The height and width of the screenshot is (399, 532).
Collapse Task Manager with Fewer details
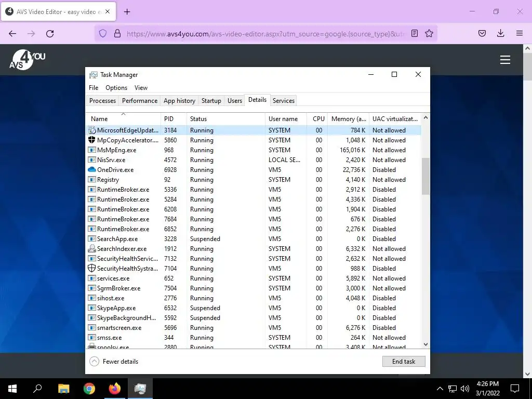(x=114, y=362)
